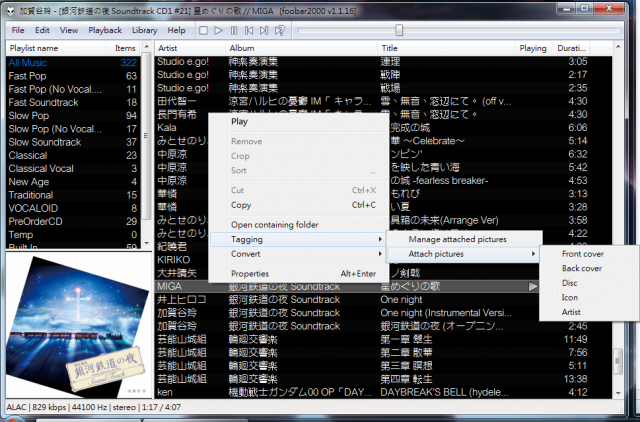Select the Fast Pop playlist
This screenshot has height=422, width=640.
tap(73, 76)
